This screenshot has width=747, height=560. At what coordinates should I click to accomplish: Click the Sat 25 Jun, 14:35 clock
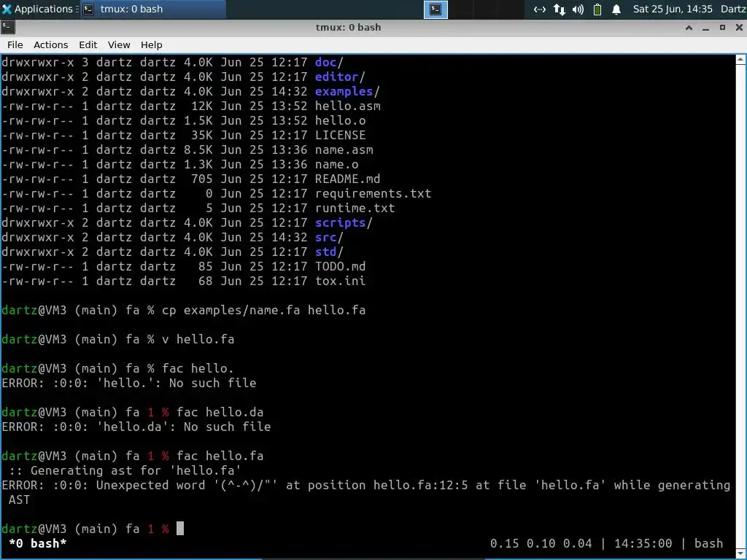(x=672, y=9)
